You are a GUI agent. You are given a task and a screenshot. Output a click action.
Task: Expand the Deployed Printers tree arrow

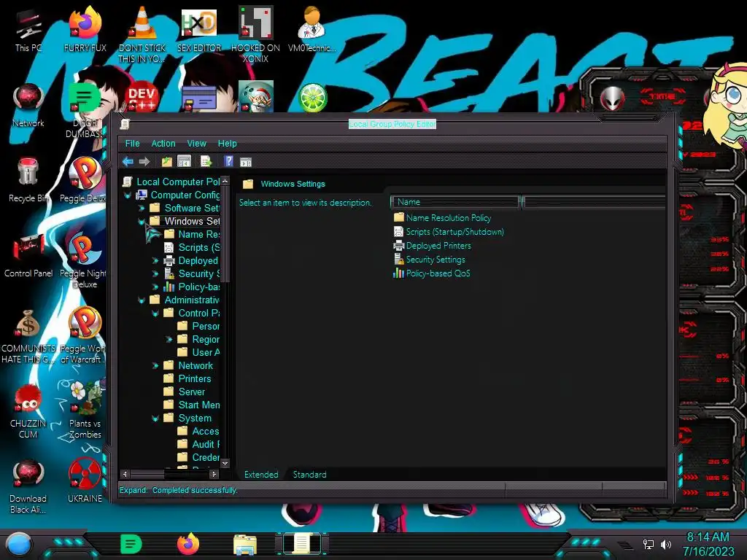click(x=155, y=260)
